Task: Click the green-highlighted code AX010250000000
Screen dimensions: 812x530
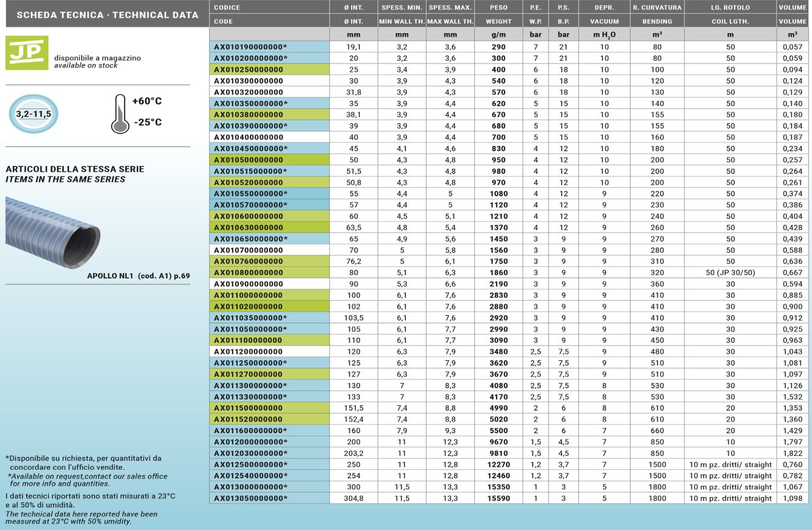Action: tap(248, 70)
